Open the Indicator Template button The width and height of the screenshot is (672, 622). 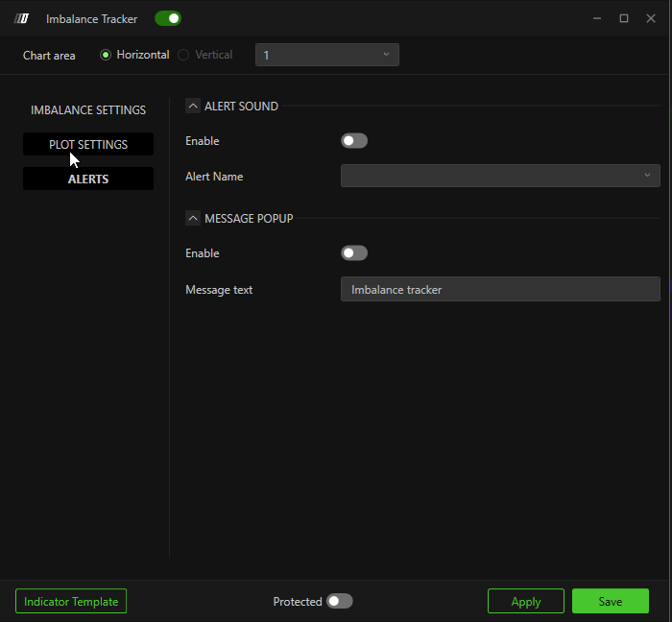tap(71, 601)
